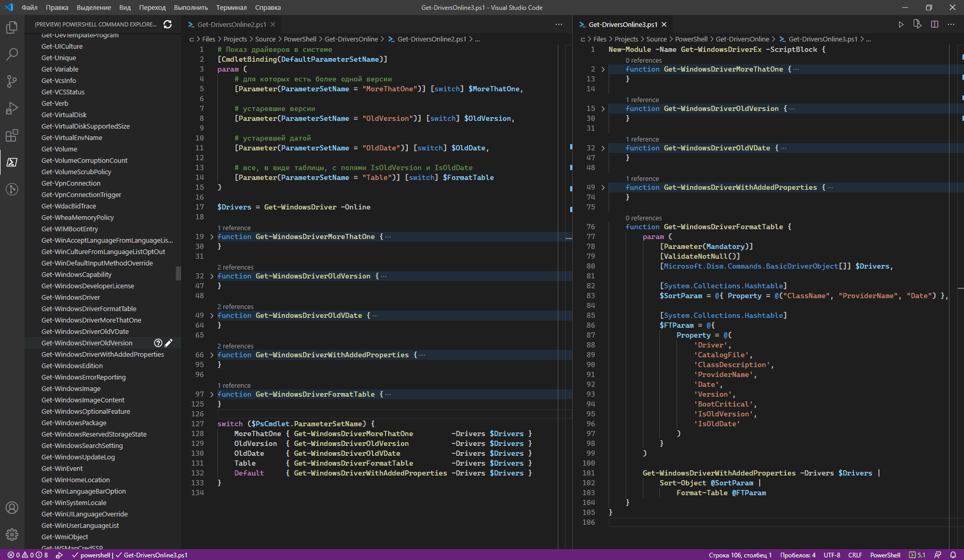The width and height of the screenshot is (964, 560).
Task: Open the Explorer view in activity bar
Action: coord(12,27)
